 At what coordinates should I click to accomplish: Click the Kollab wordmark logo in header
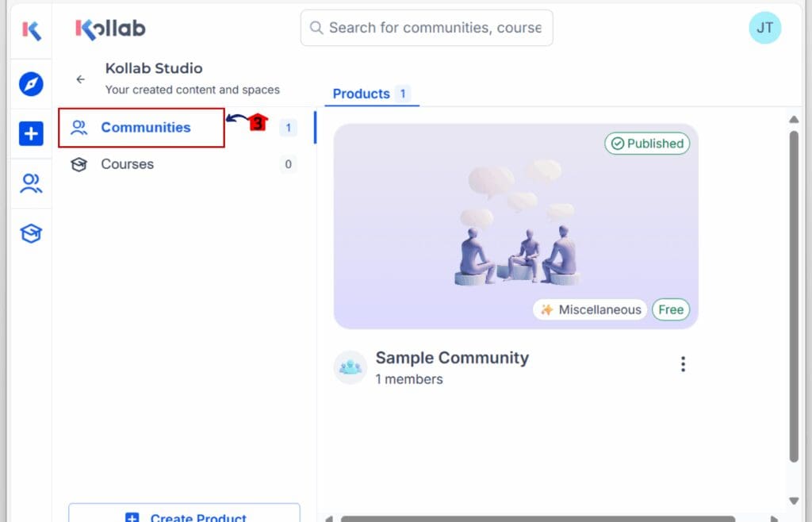(110, 29)
